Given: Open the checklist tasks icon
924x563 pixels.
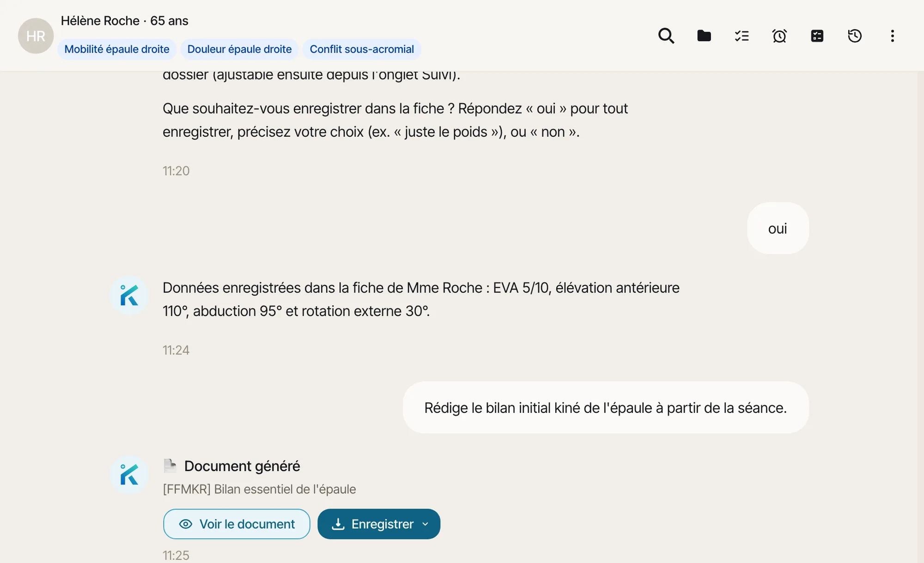Looking at the screenshot, I should tap(742, 36).
